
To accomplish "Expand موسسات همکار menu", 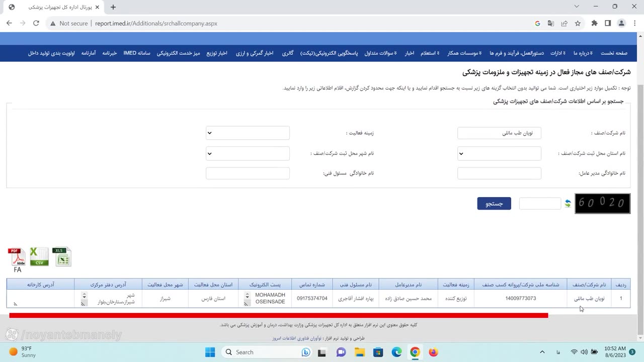I will pyautogui.click(x=464, y=53).
